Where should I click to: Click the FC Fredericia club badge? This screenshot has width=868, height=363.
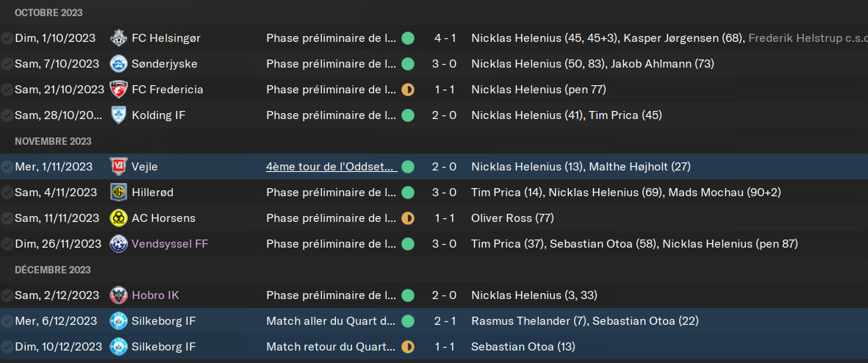118,90
